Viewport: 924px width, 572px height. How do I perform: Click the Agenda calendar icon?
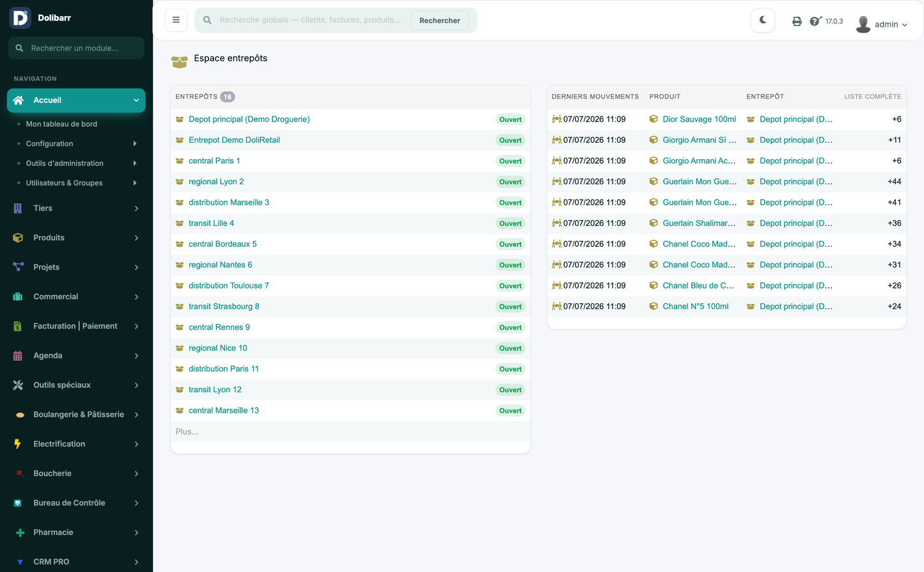(18, 356)
